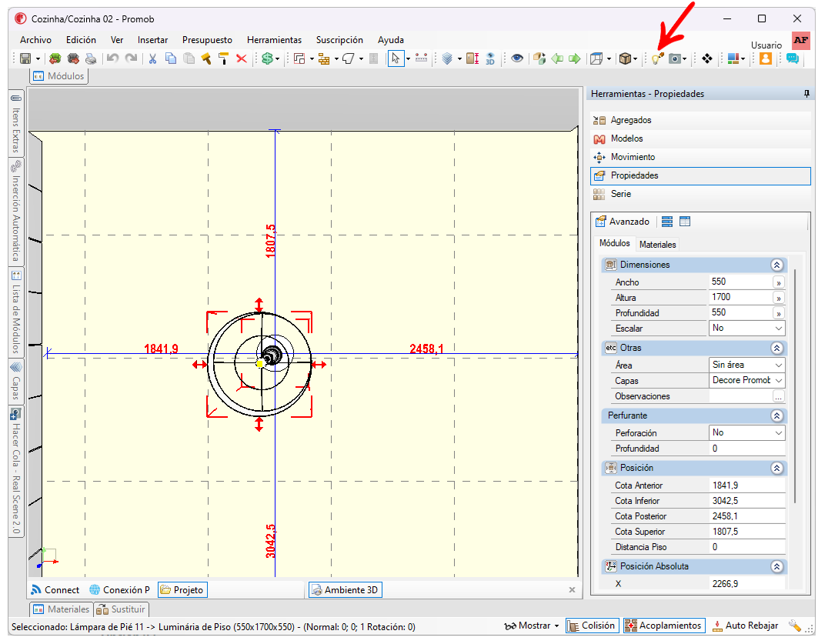Toggle the Colisión button in status bar
Image resolution: width=828 pixels, height=644 pixels.
[x=592, y=626]
